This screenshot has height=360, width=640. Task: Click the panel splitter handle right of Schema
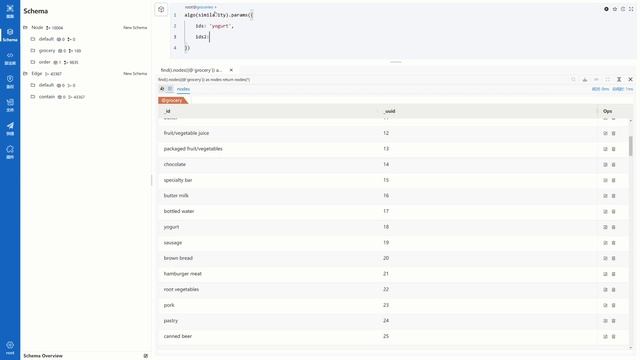[151, 180]
